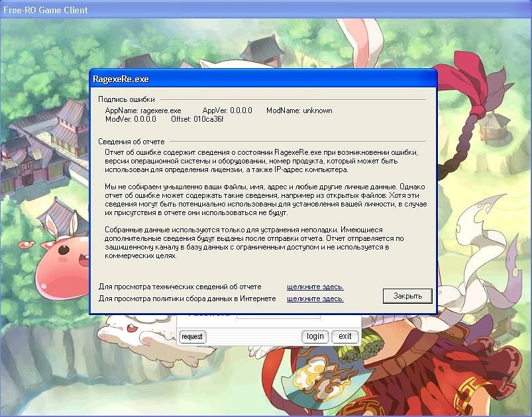This screenshot has width=532, height=417.
Task: Select the Offset: 010ca36f value
Action: point(197,119)
